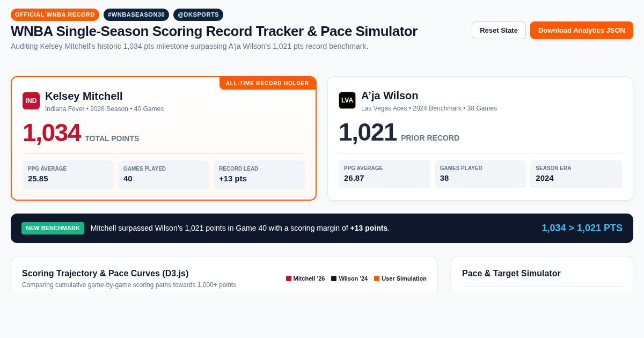Click the Mitchell '26 red legend swatch

click(289, 278)
